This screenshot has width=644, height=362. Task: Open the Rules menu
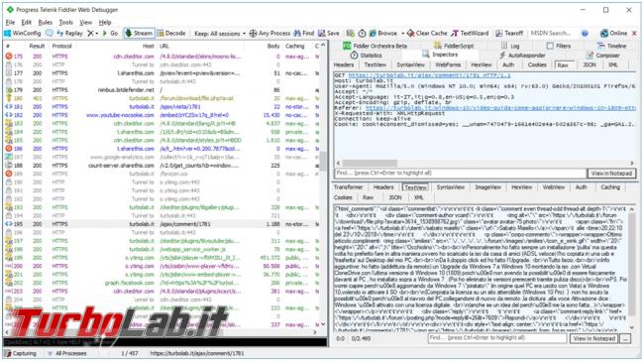45,22
